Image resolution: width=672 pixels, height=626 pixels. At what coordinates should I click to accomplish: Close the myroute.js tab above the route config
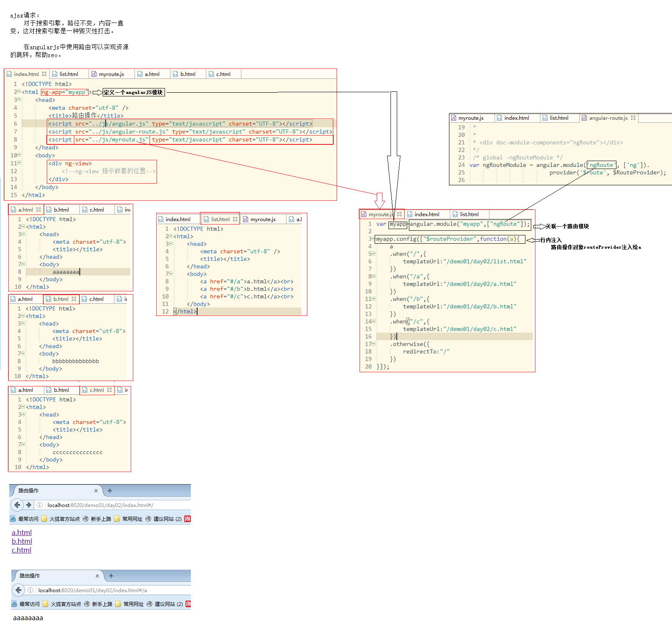tap(399, 214)
